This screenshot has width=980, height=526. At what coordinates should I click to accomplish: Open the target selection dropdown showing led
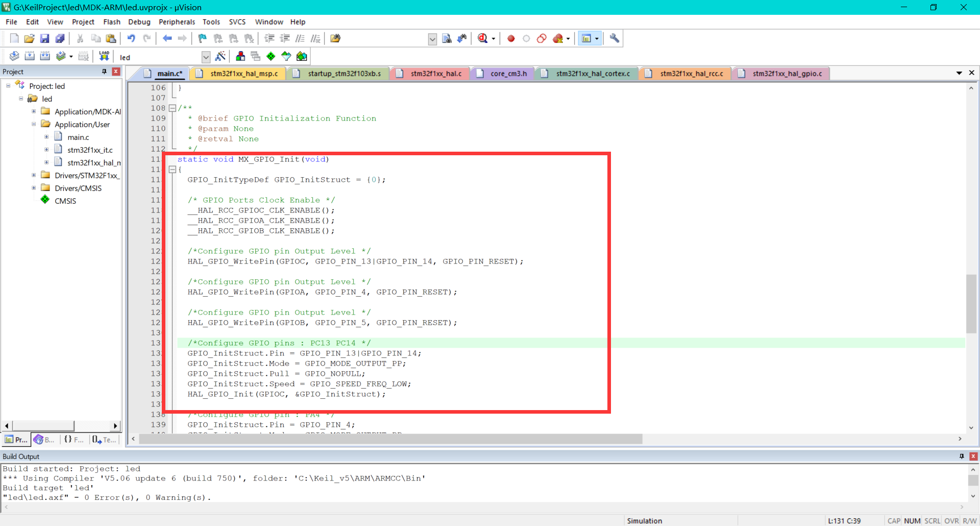206,57
